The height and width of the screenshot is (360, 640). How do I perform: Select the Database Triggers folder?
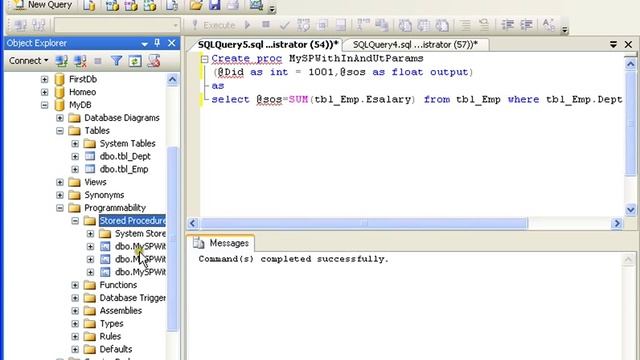point(132,298)
